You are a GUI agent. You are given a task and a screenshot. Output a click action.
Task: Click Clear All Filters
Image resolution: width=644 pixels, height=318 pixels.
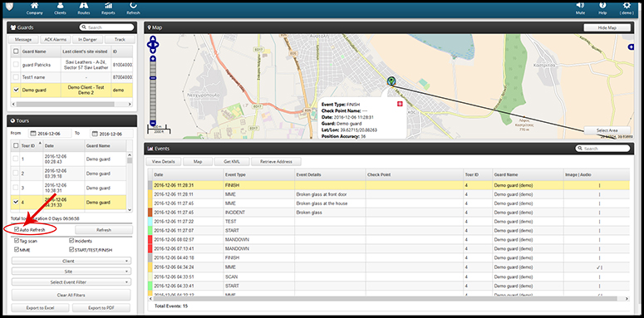pyautogui.click(x=71, y=295)
